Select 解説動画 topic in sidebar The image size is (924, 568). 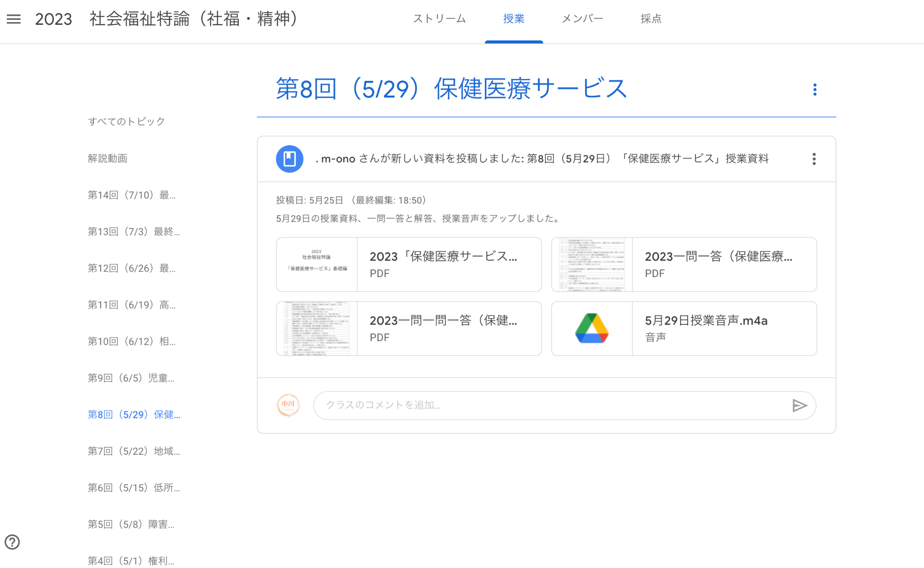[x=107, y=158]
